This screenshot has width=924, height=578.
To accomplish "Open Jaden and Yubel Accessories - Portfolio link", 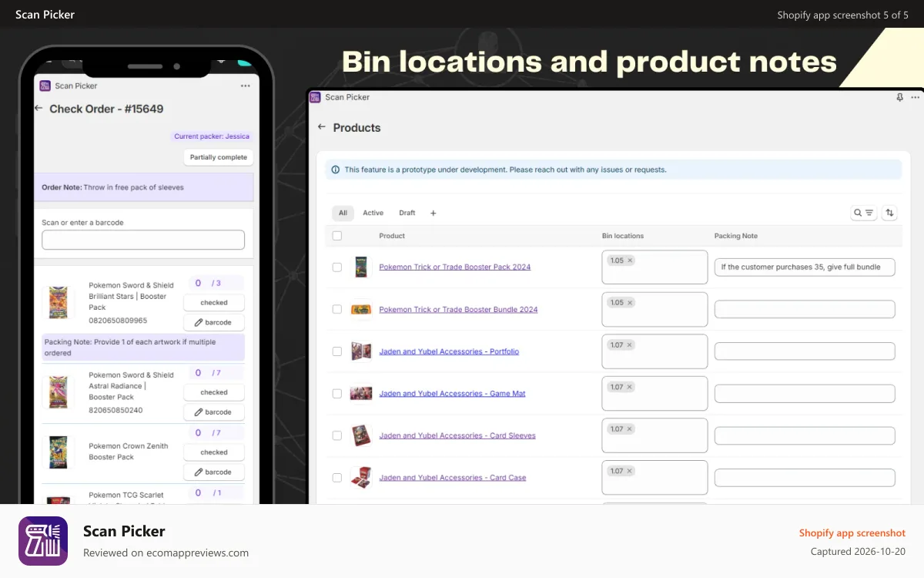I will [449, 351].
